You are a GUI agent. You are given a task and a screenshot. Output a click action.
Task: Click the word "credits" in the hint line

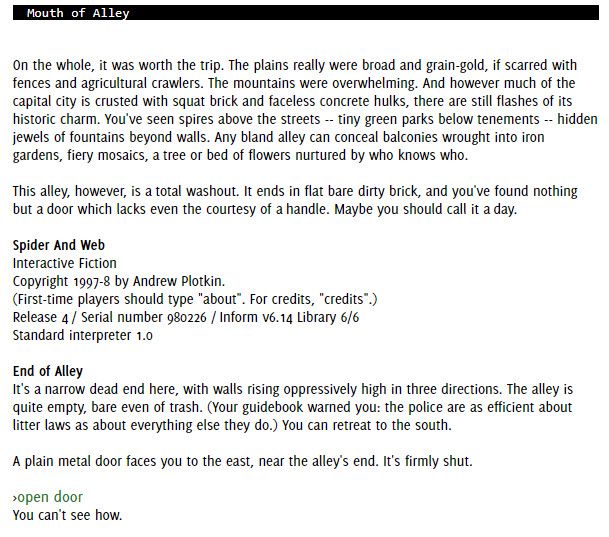coord(341,299)
